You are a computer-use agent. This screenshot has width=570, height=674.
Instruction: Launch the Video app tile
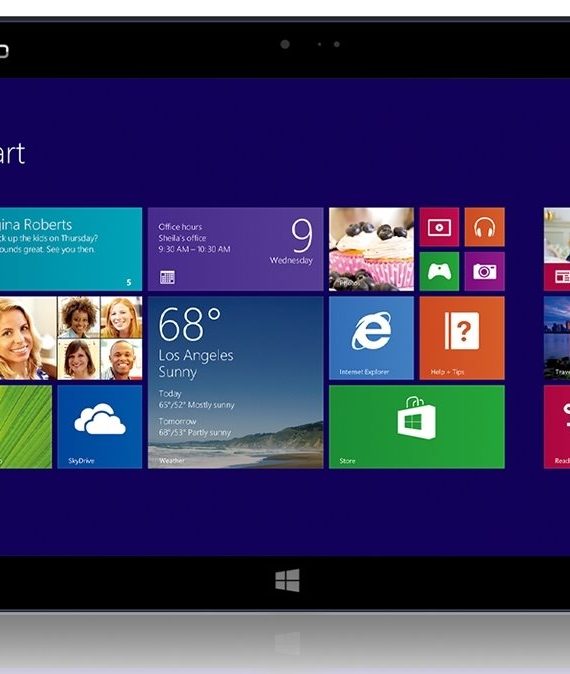click(x=439, y=227)
